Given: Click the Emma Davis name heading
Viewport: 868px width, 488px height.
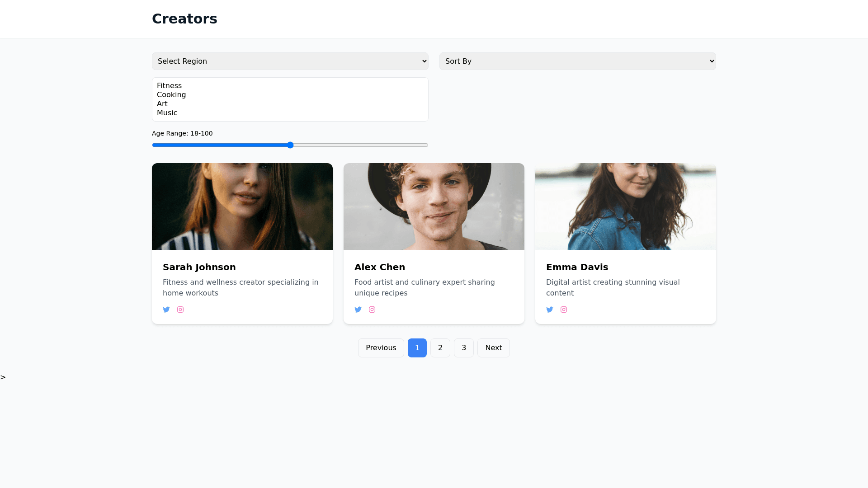Looking at the screenshot, I should pyautogui.click(x=577, y=267).
